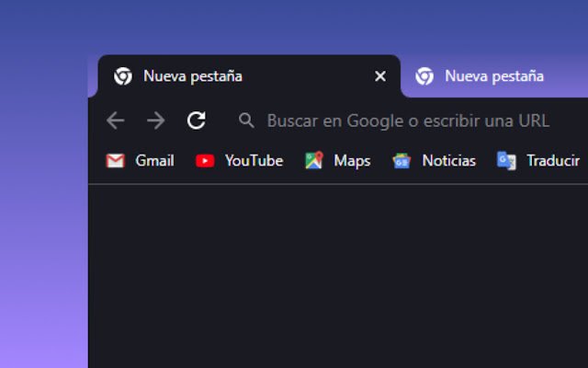Click the Google Translate icon

click(506, 161)
